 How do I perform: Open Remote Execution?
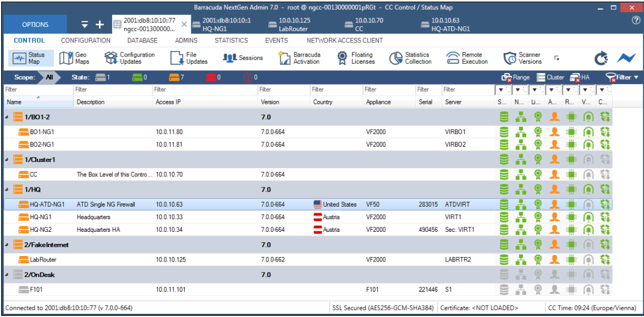click(x=467, y=58)
